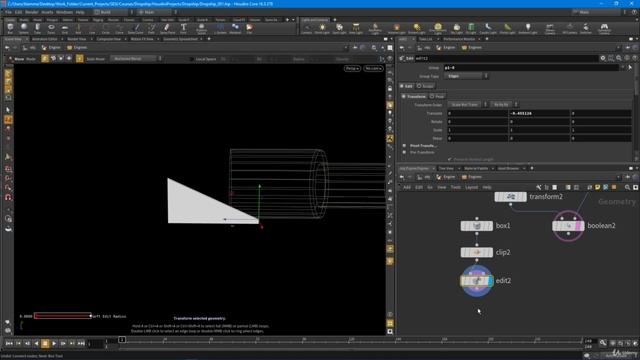This screenshot has width=640, height=360.
Task: Open the Rx Ry Rz rotate order dropdown
Action: click(504, 105)
